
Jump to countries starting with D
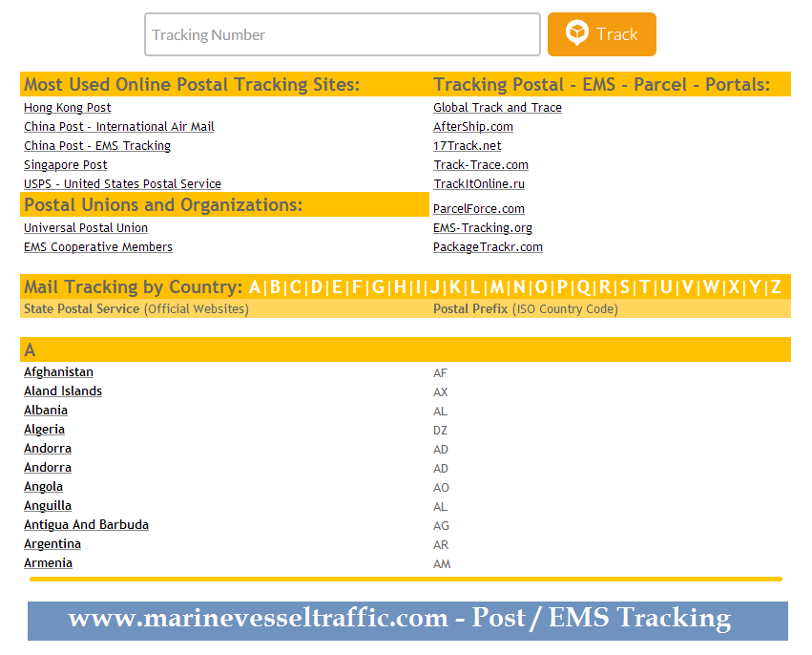[317, 287]
